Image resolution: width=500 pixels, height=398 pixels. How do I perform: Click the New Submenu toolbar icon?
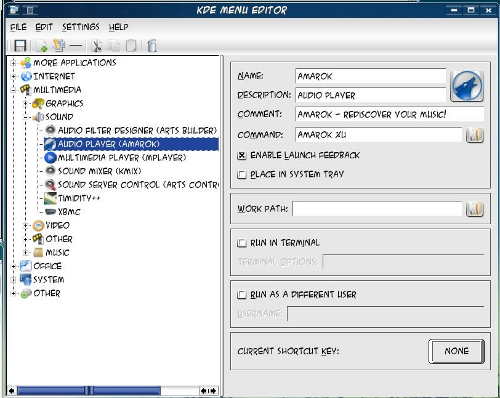[x=59, y=46]
